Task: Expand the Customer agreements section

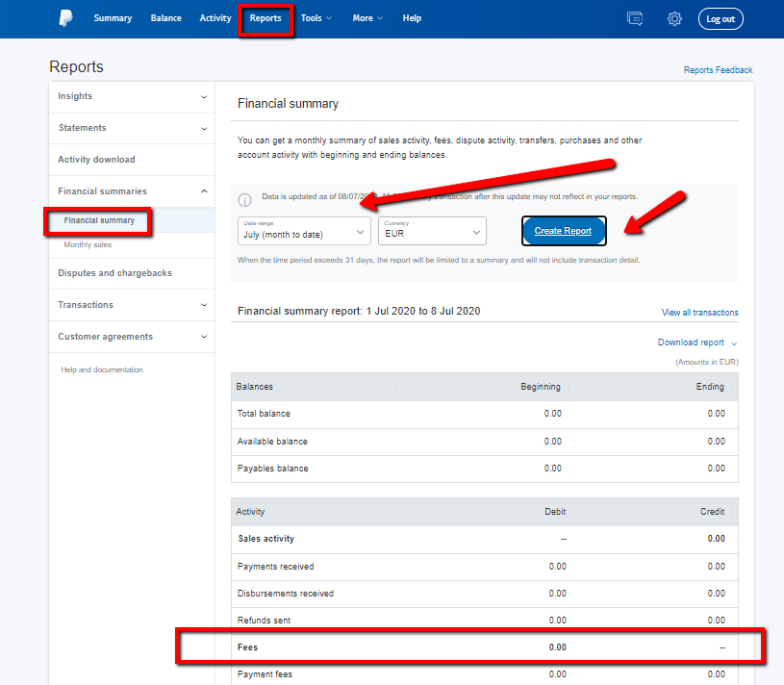Action: pos(132,337)
